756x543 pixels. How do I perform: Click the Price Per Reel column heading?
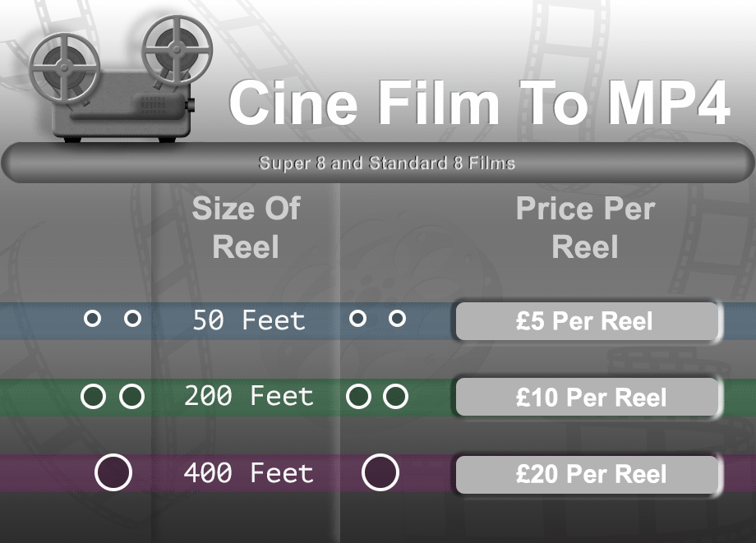point(585,228)
